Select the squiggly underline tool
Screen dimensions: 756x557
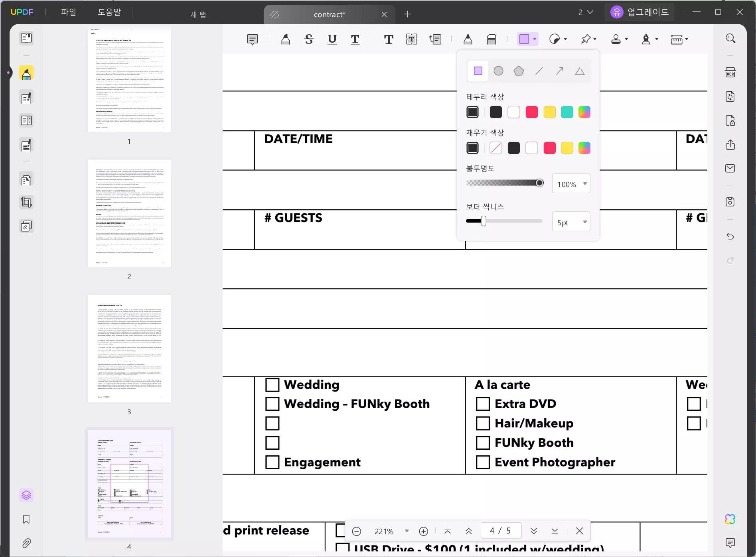[x=355, y=39]
